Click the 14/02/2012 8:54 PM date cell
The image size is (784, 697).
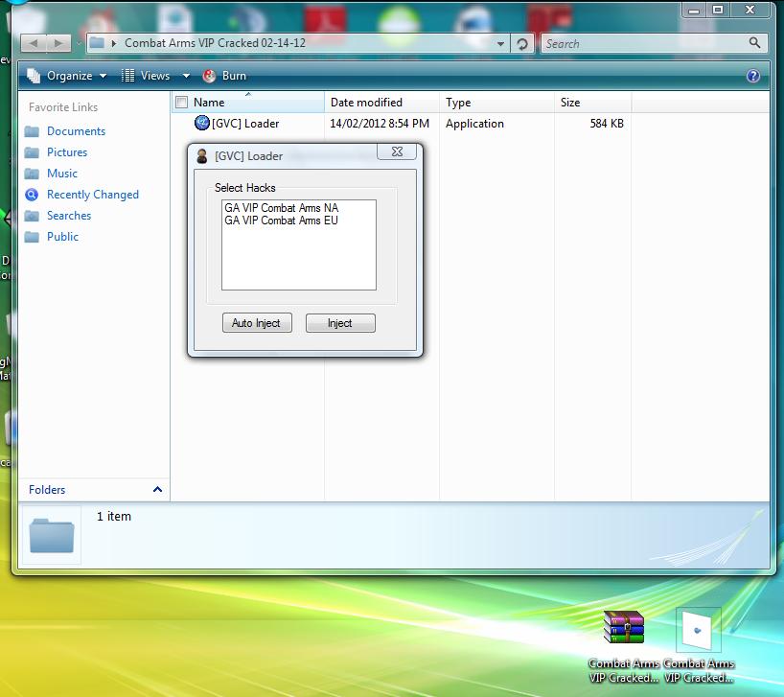pos(380,123)
